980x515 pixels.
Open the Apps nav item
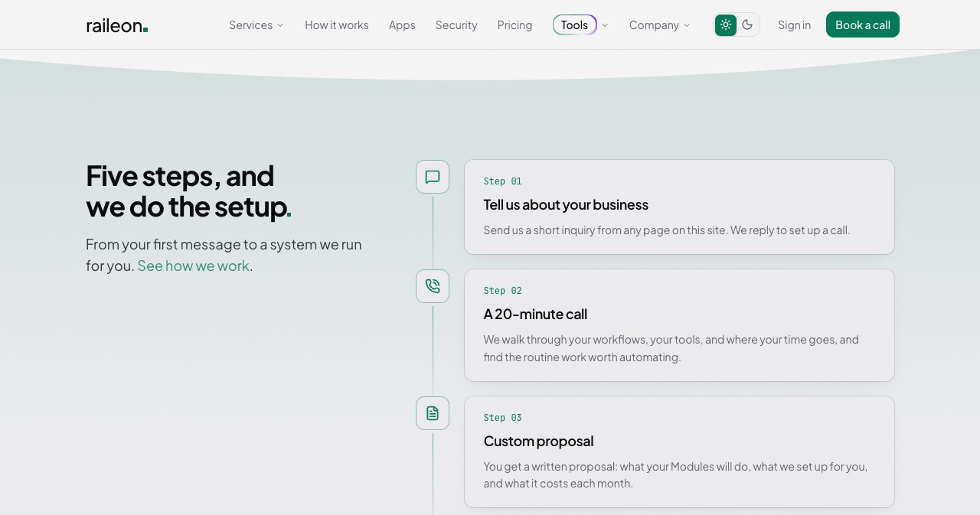tap(402, 24)
